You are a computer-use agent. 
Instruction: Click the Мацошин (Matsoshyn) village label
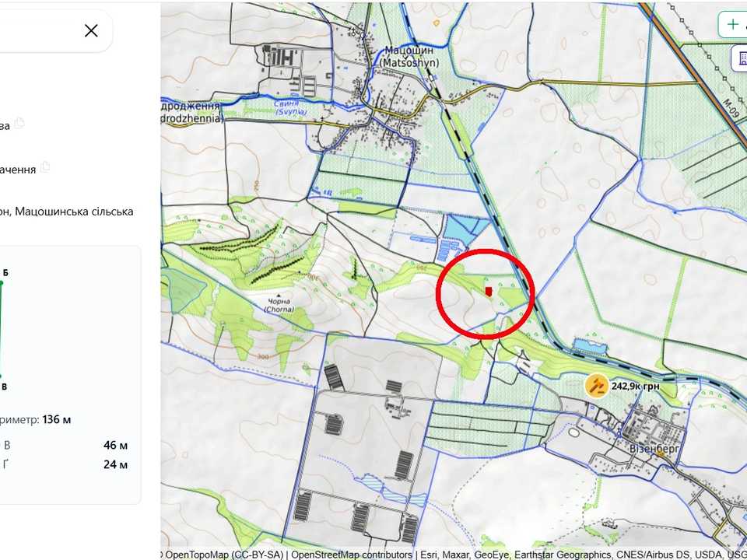point(409,56)
